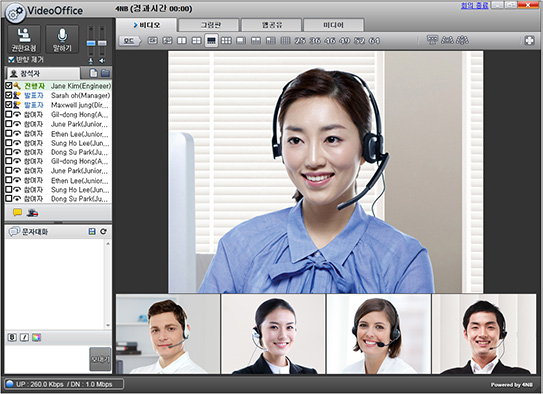Mute the microphone icon below the slider
This screenshot has height=394, width=543.
tap(91, 61)
